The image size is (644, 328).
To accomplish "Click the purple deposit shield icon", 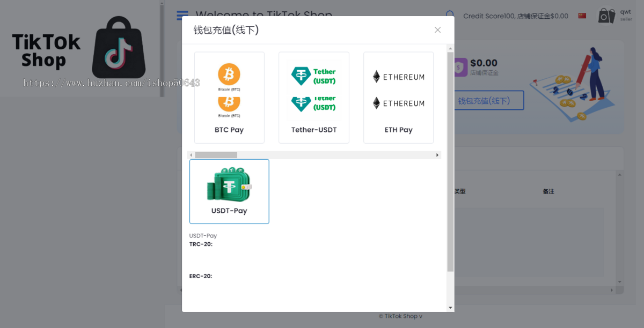I will [459, 68].
